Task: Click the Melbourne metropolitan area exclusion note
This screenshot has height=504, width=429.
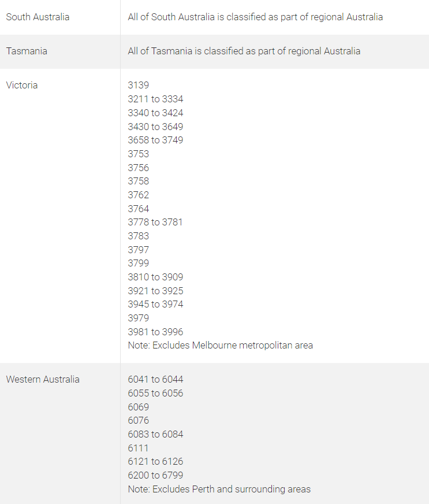Action: 221,346
